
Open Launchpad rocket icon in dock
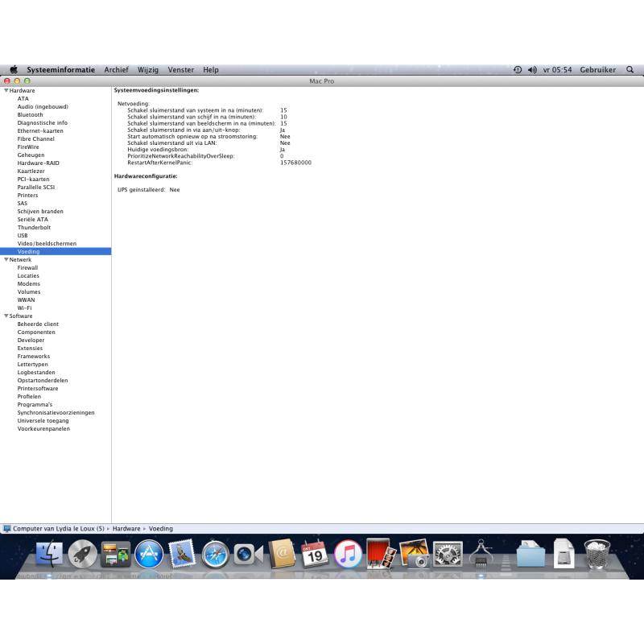(83, 554)
